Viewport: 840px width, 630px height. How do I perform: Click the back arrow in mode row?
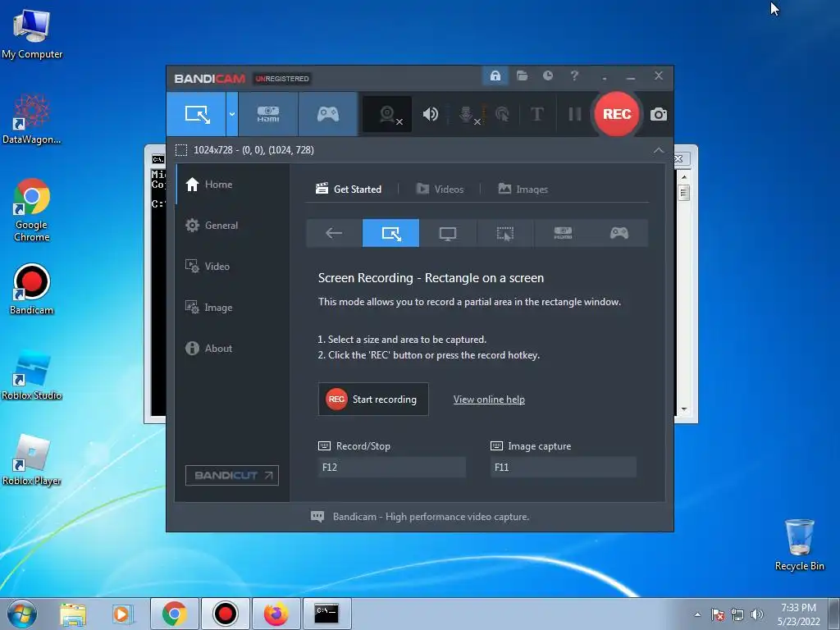click(x=334, y=233)
